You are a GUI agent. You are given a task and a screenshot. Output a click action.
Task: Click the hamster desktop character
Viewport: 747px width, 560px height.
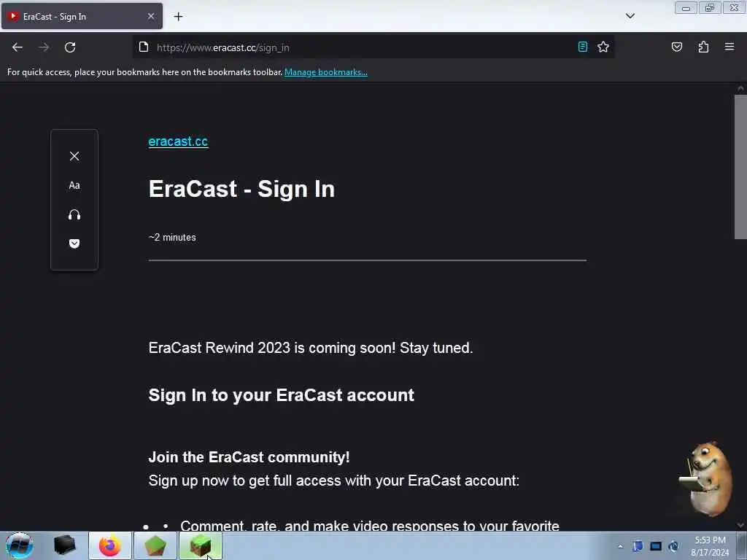708,478
